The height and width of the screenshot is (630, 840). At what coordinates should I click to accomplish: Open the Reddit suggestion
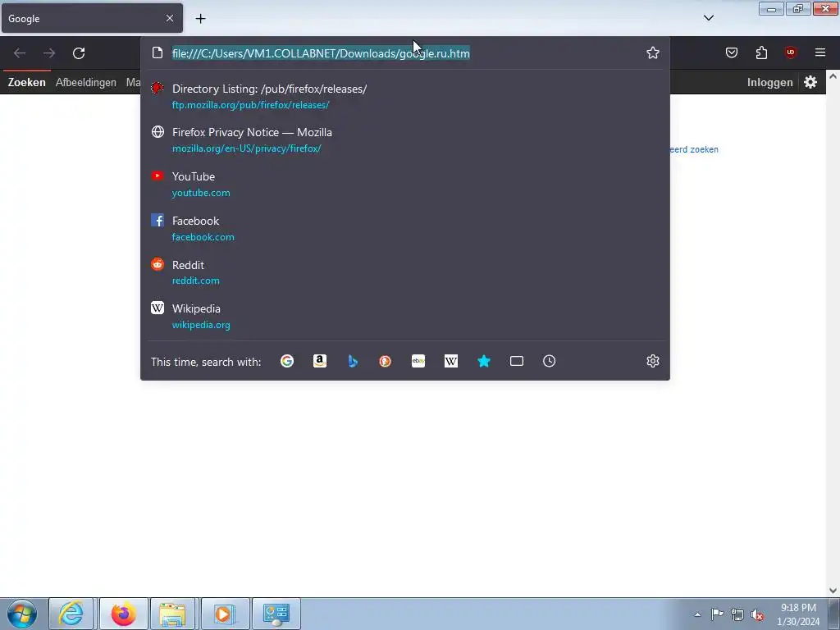405,272
